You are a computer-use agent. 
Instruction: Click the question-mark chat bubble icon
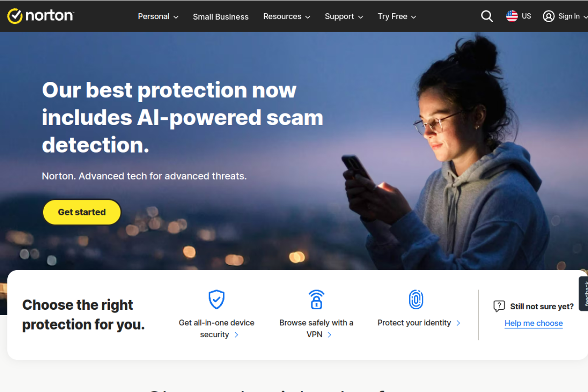tap(499, 307)
